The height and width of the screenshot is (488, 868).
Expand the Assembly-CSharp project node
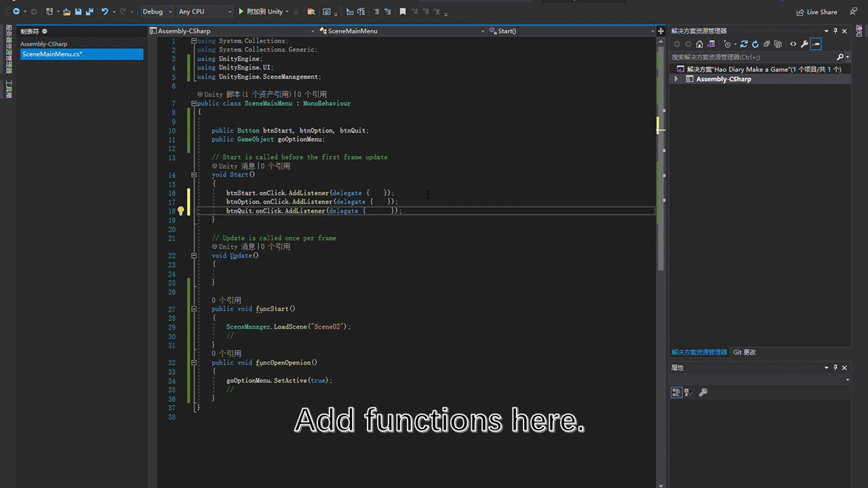tap(675, 79)
